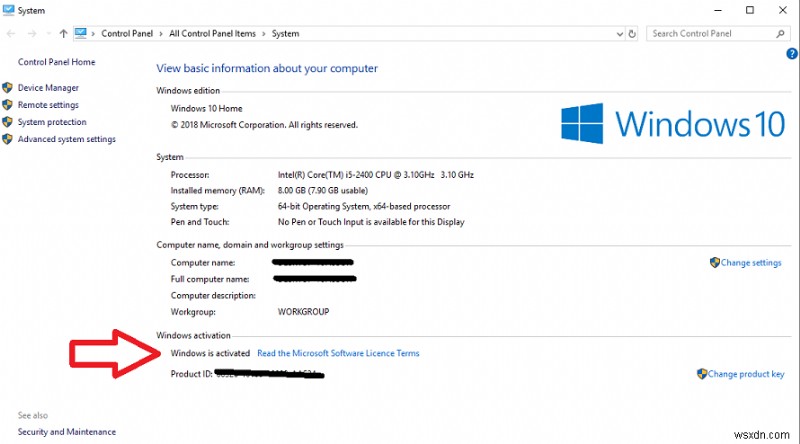Click the System window title icon
The width and height of the screenshot is (800, 444).
[x=9, y=10]
